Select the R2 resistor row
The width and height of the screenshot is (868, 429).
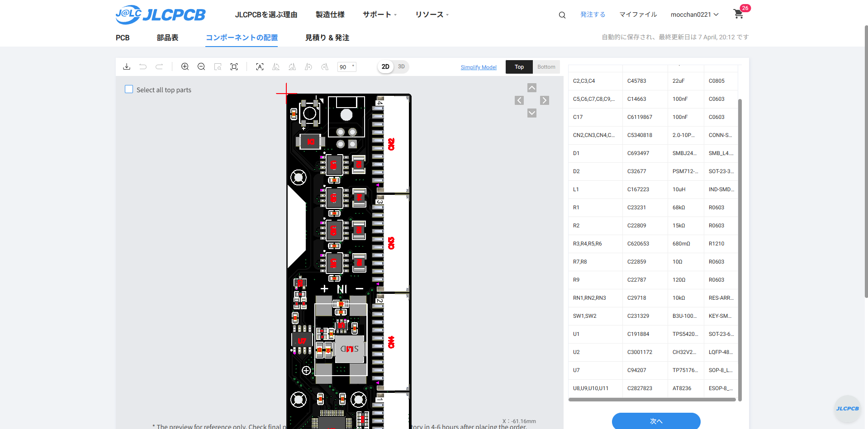tap(653, 226)
